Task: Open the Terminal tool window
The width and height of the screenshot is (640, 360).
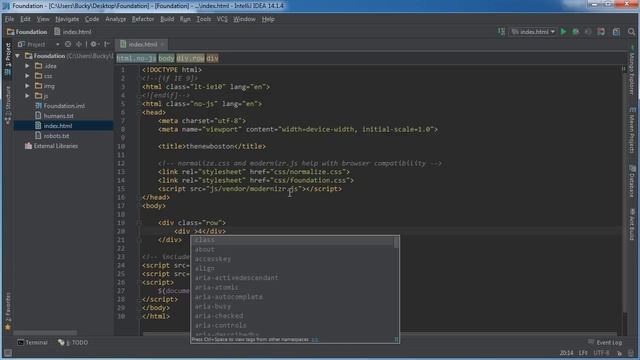Action: point(32,342)
